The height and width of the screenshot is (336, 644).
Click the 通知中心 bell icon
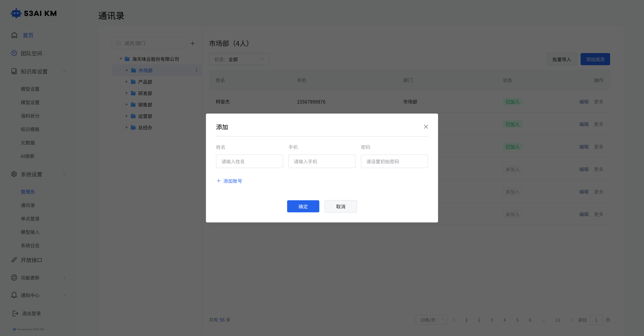[x=14, y=295]
